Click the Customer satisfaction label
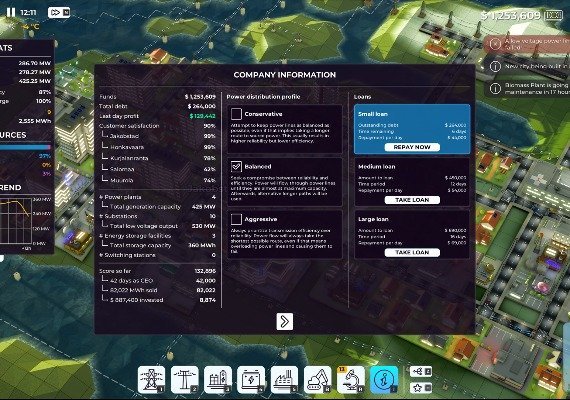The width and height of the screenshot is (570, 400). click(129, 126)
